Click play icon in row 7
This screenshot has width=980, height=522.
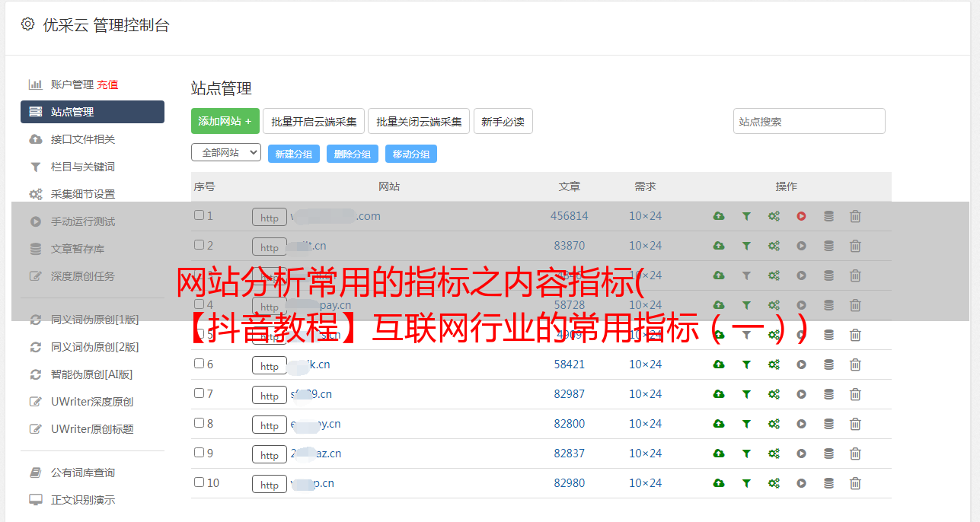(x=801, y=394)
